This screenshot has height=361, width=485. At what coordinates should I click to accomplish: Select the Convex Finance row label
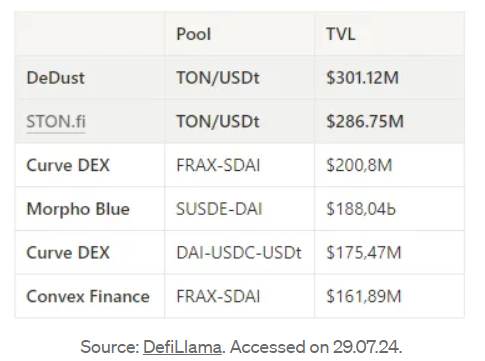[88, 296]
